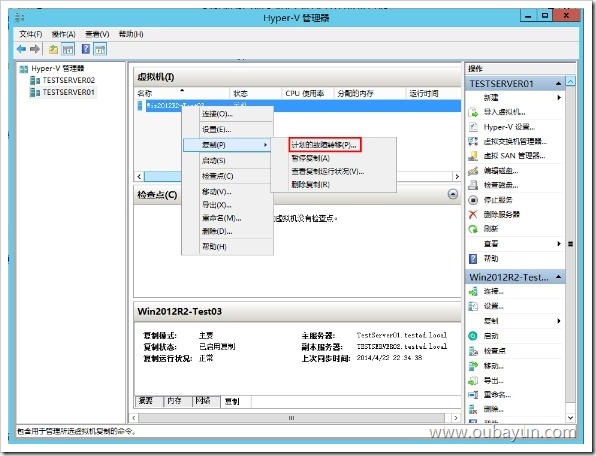
Task: Choose 检查点(C) in the context menu
Action: (x=227, y=176)
